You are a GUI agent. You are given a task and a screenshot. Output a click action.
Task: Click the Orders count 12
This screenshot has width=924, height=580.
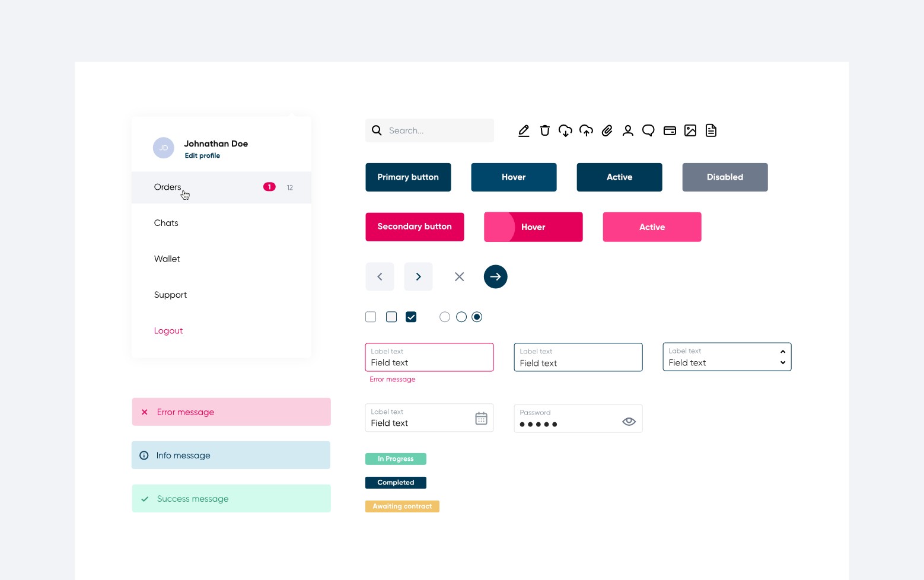click(290, 187)
